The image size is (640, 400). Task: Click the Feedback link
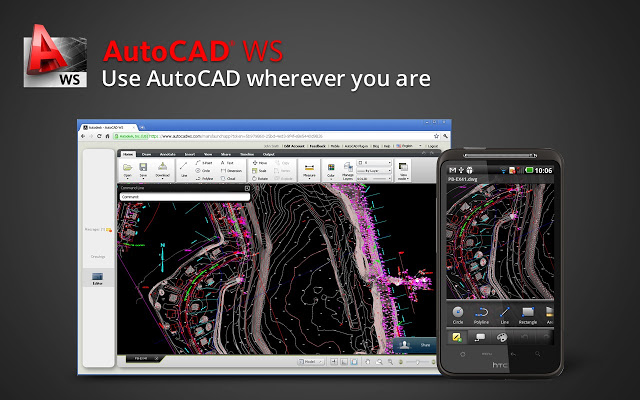coord(318,146)
